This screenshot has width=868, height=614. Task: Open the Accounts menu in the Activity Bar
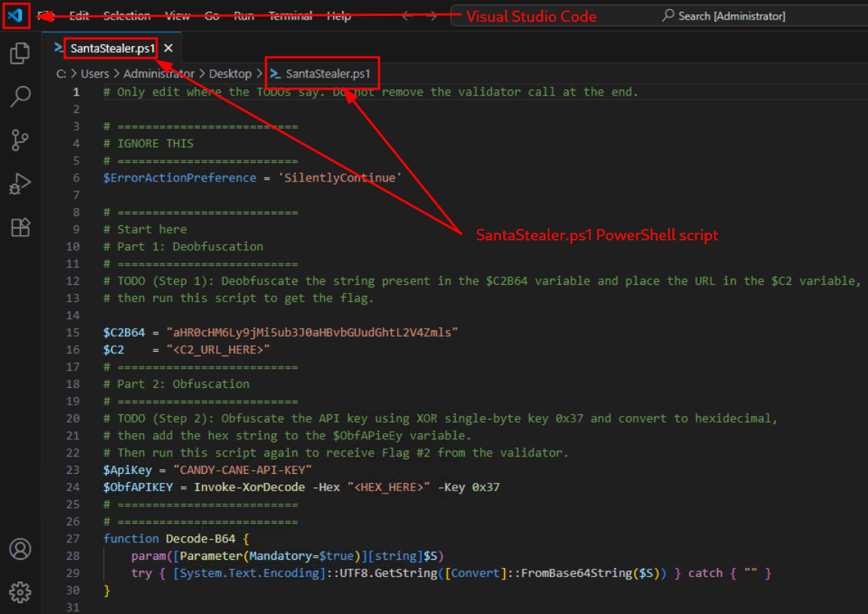pyautogui.click(x=20, y=550)
